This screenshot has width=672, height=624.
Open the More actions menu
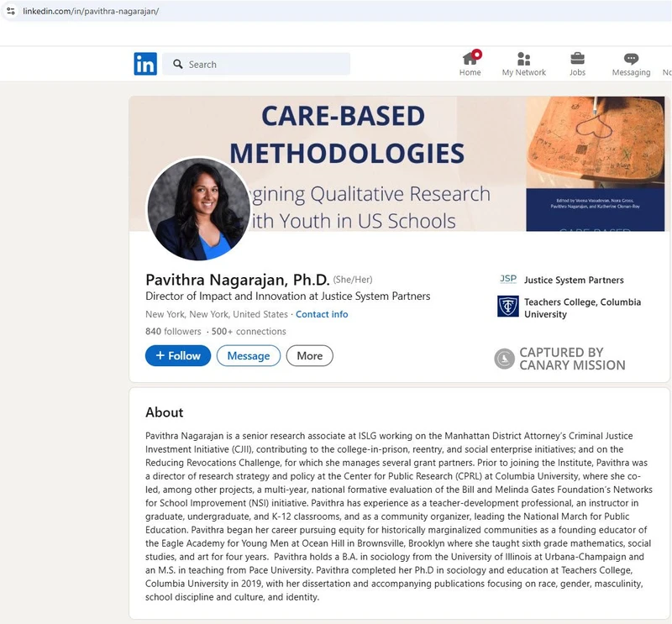coord(309,355)
